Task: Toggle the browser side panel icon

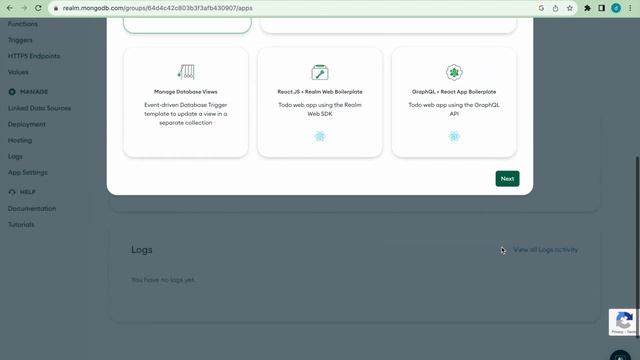Action: [x=602, y=8]
